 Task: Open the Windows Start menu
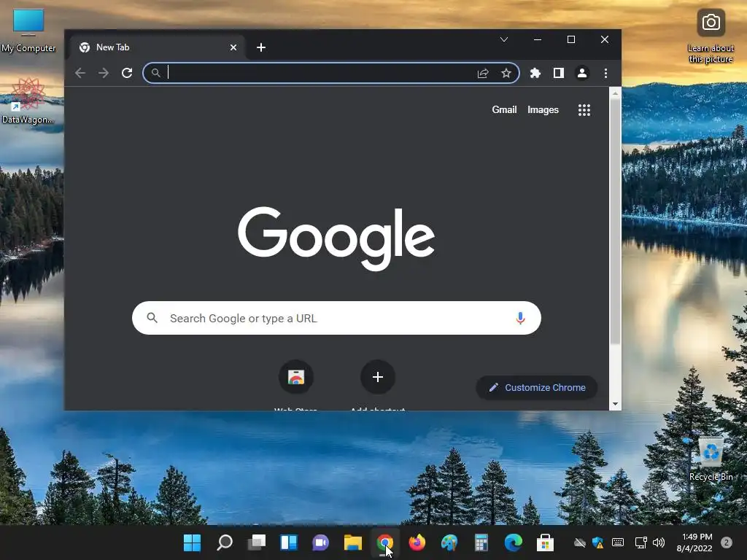point(192,542)
